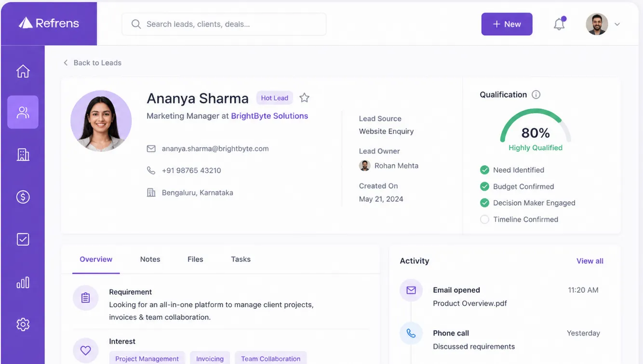This screenshot has width=643, height=364.
Task: Open the notifications bell
Action: coord(559,24)
